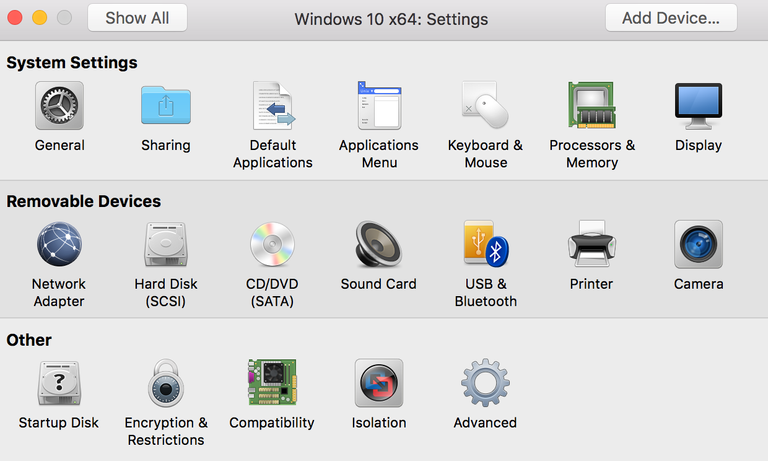This screenshot has height=461, width=768.
Task: Open Default Applications document icon
Action: [273, 105]
